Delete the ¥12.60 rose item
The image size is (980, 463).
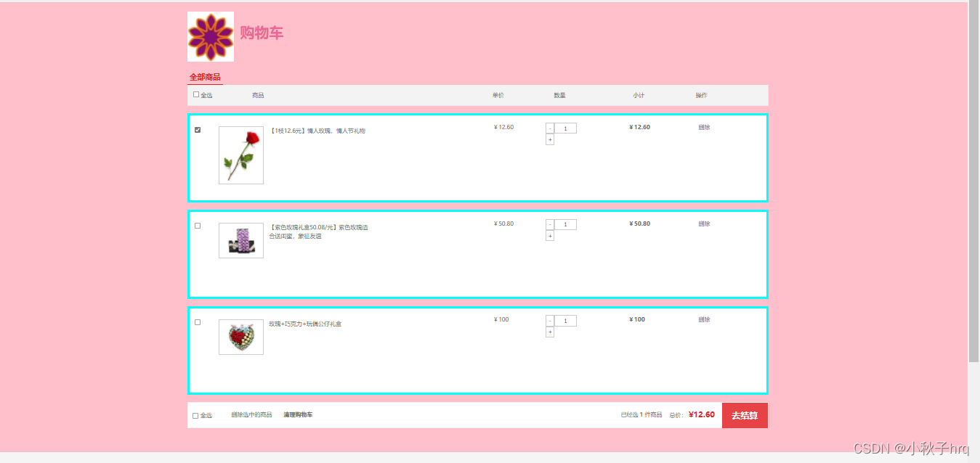click(x=704, y=127)
